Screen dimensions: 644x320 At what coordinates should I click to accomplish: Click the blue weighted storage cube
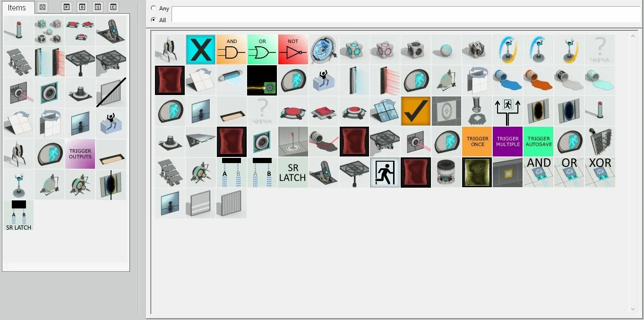click(354, 50)
